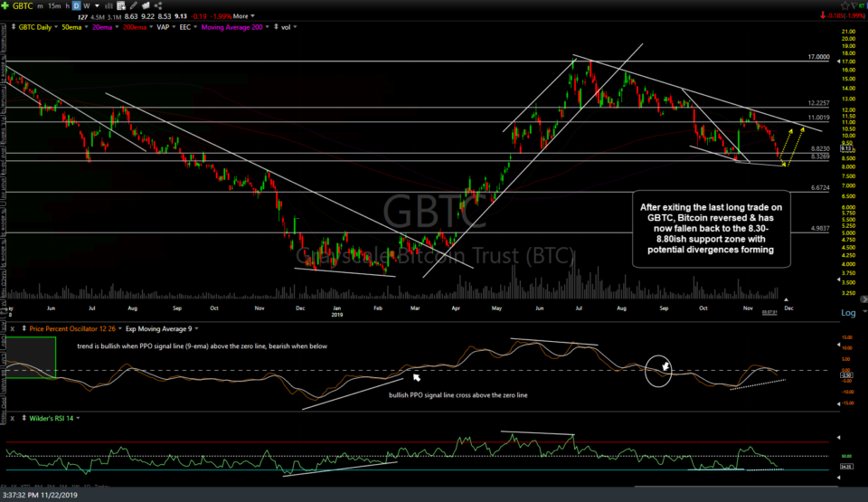Click the PPO Histogram side tab
The height and width of the screenshot is (502, 868).
pos(3,411)
